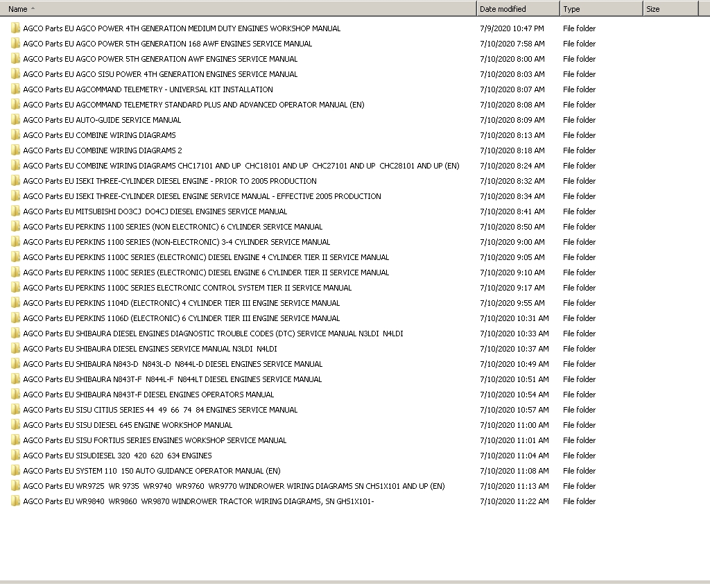This screenshot has height=588, width=710.
Task: Click date 7/10/2020 9:55 AM
Action: [512, 302]
